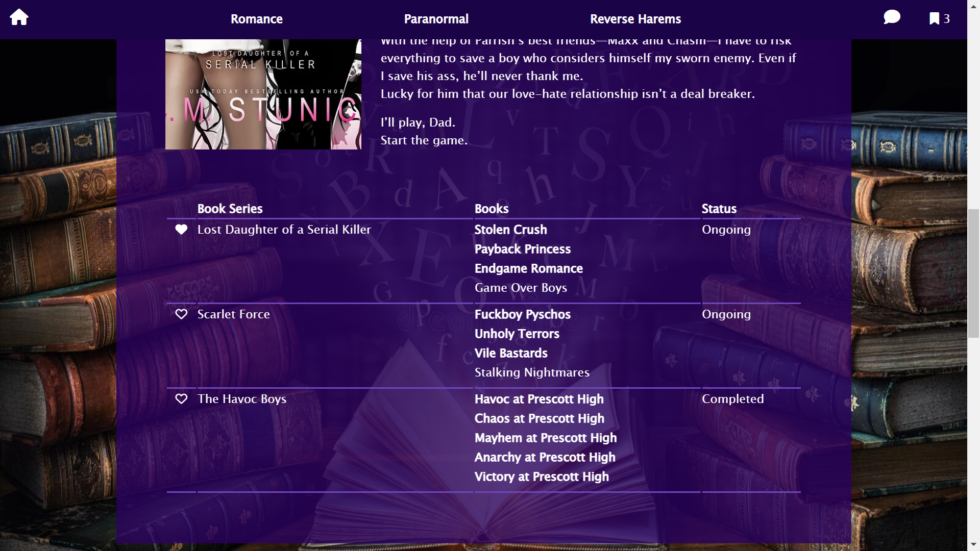Open the Unholy Terrors book link

517,334
